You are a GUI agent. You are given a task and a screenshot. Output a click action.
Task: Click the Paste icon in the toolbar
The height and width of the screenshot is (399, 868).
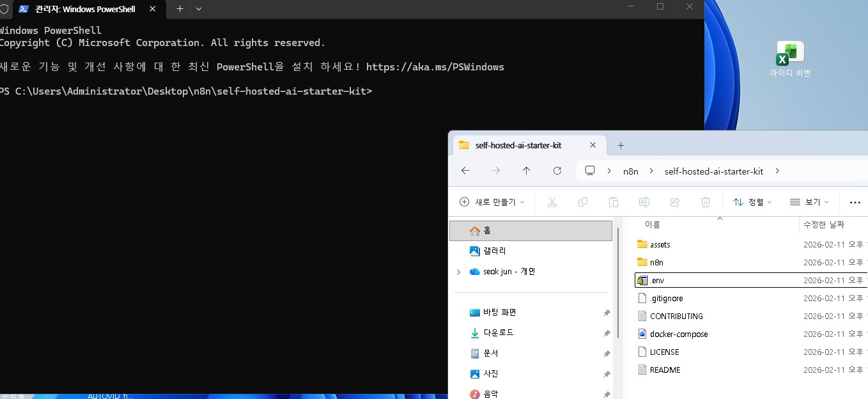coord(614,201)
